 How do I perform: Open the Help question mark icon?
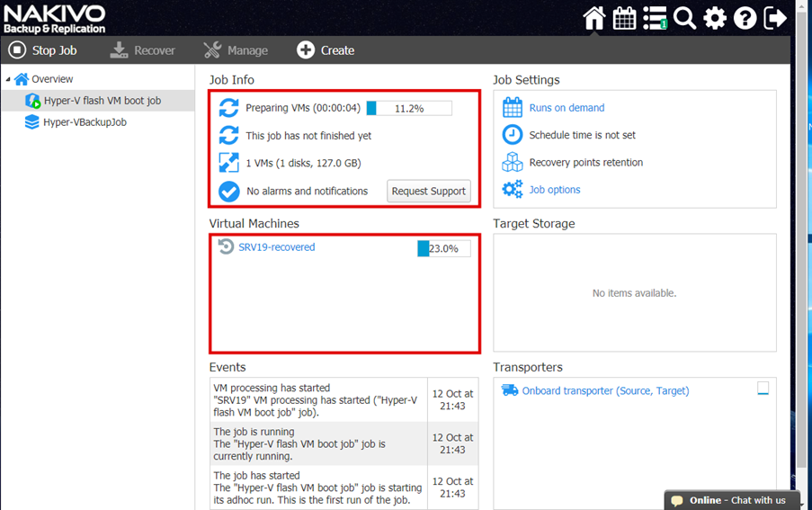pos(745,18)
